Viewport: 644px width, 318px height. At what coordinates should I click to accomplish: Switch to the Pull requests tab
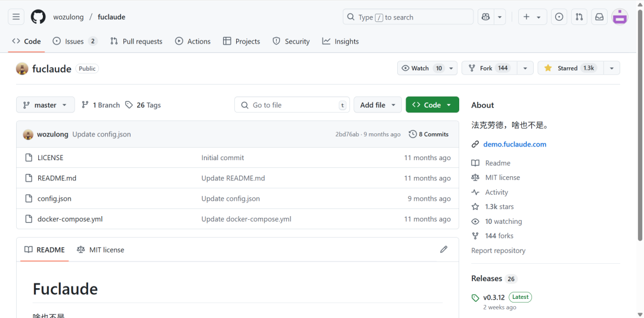136,42
